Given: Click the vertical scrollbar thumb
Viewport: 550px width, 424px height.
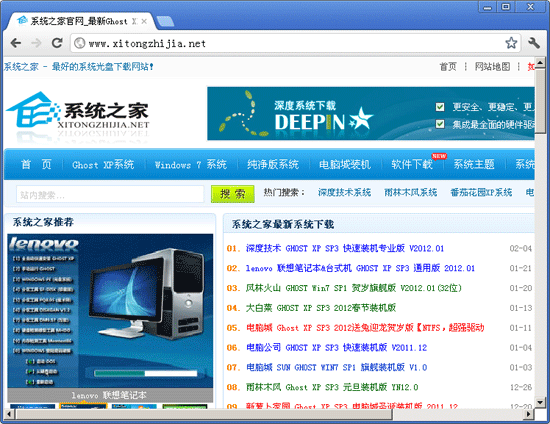Looking at the screenshot, I should (540, 100).
